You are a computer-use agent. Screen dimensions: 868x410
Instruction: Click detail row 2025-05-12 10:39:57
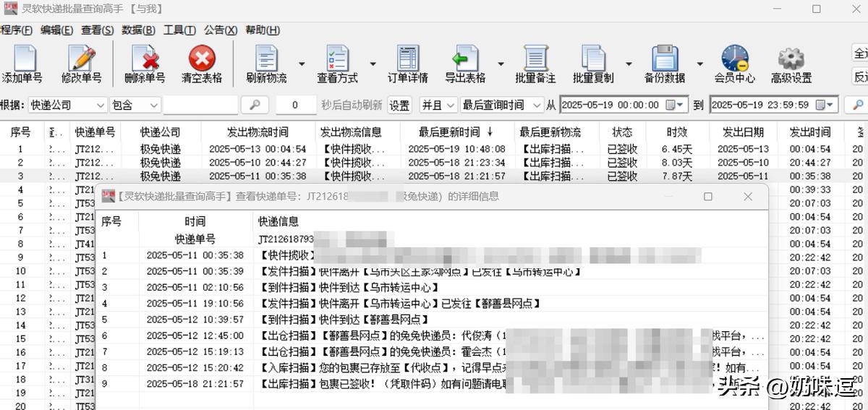coord(431,319)
